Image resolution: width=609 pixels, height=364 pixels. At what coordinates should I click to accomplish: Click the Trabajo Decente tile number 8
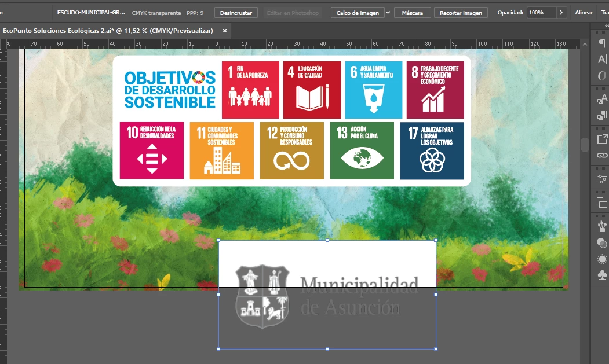click(x=435, y=90)
